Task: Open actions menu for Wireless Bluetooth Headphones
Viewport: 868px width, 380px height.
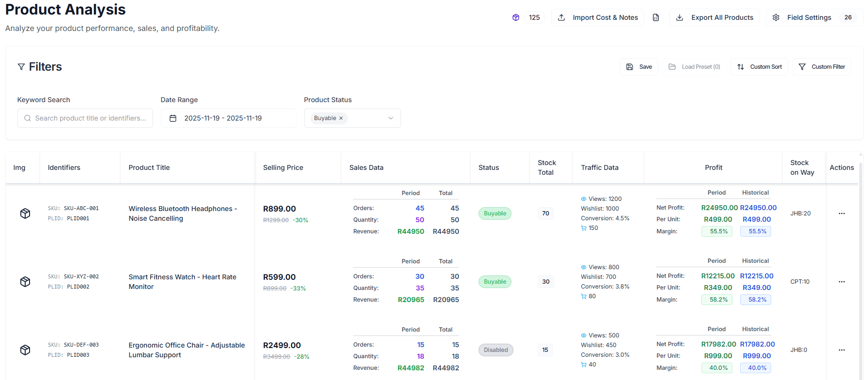Action: (x=841, y=213)
